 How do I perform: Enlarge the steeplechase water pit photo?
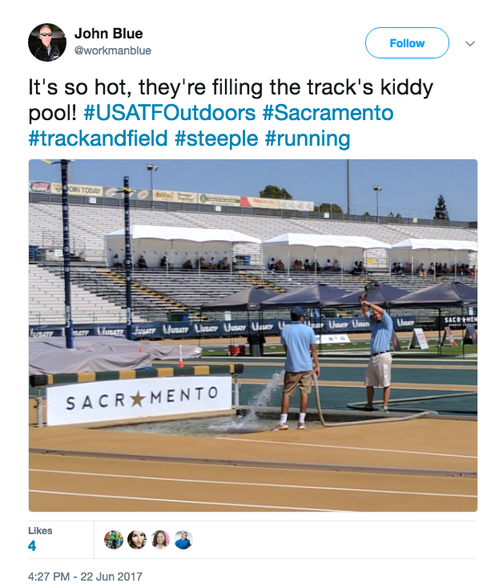(x=253, y=335)
